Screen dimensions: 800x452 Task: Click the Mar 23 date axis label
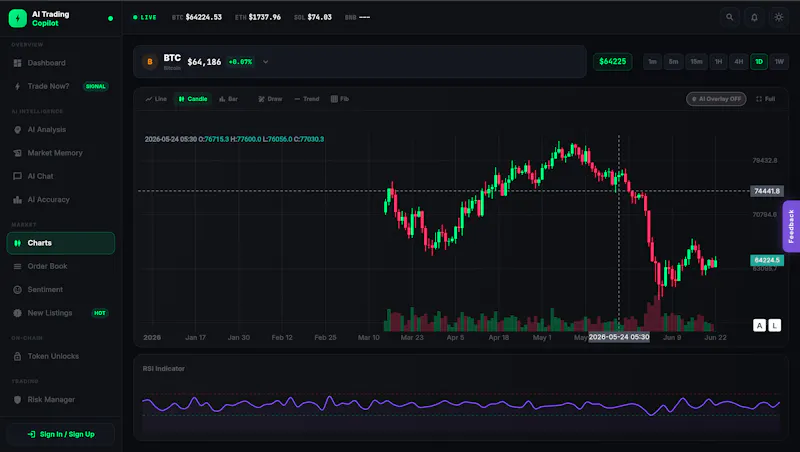(412, 338)
